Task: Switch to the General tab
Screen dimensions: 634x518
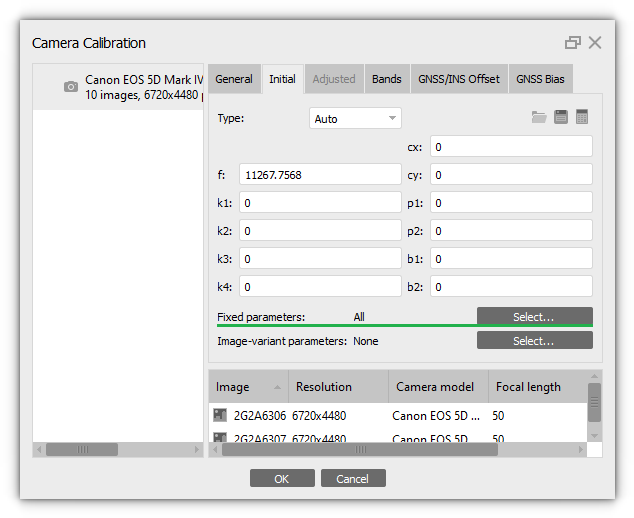Action: 234,79
